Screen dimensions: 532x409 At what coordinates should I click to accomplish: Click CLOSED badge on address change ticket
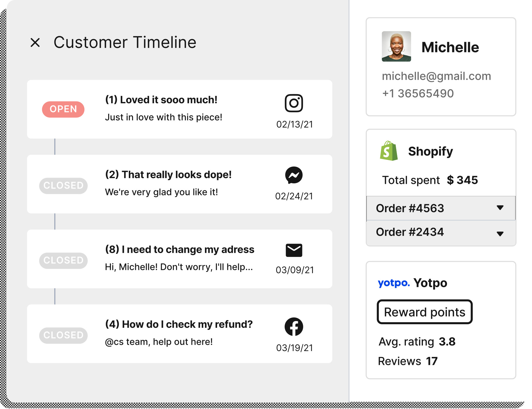[x=63, y=260]
